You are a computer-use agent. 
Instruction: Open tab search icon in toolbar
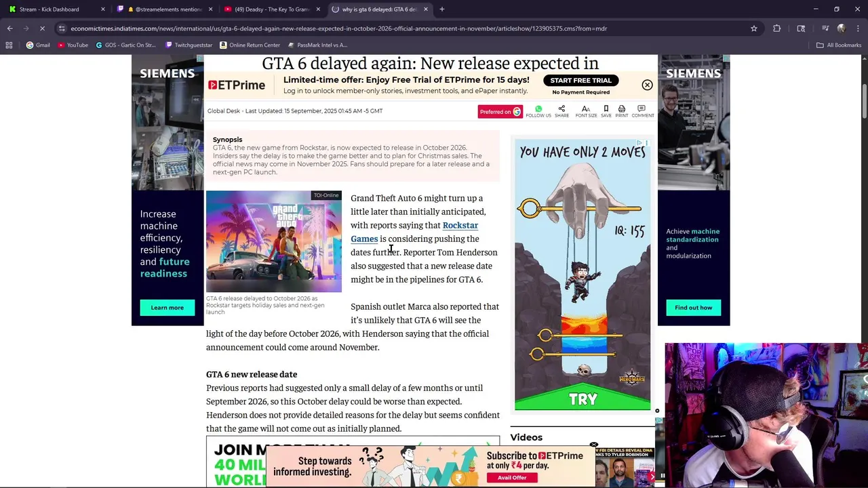[801, 28]
